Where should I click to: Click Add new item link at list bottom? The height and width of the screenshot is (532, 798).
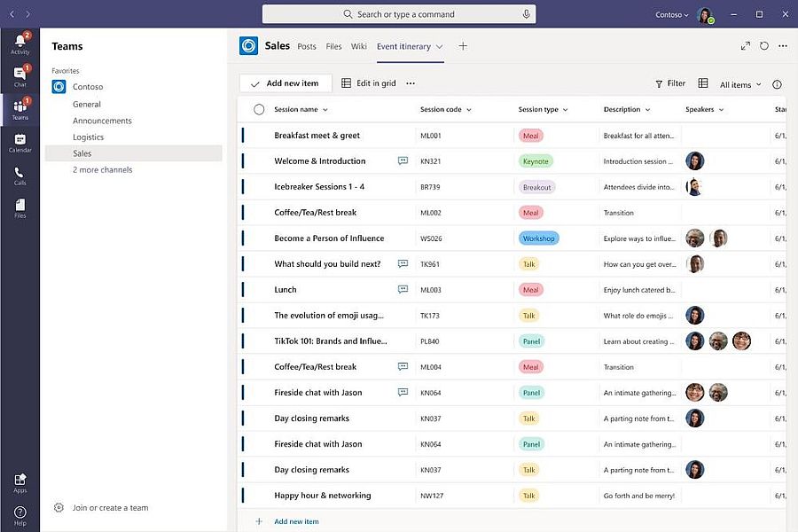[297, 521]
